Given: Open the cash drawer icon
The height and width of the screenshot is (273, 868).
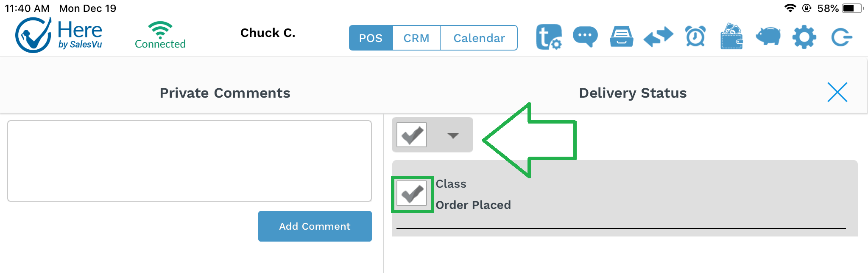Looking at the screenshot, I should [x=621, y=37].
